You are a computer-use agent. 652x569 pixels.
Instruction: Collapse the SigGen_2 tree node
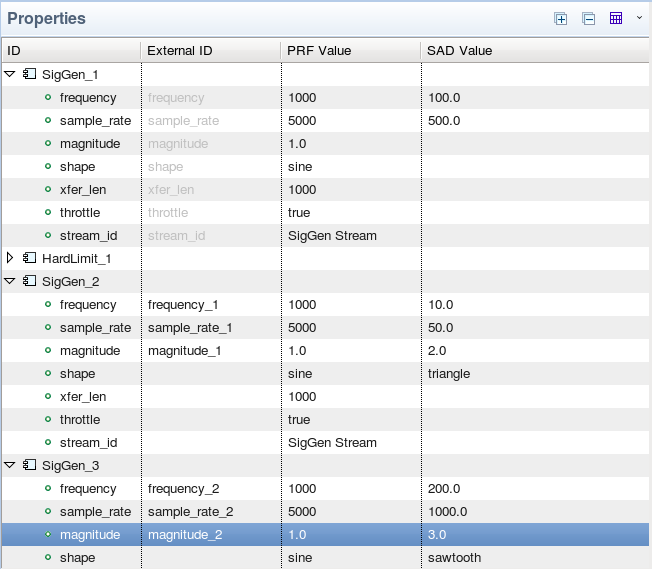click(10, 281)
